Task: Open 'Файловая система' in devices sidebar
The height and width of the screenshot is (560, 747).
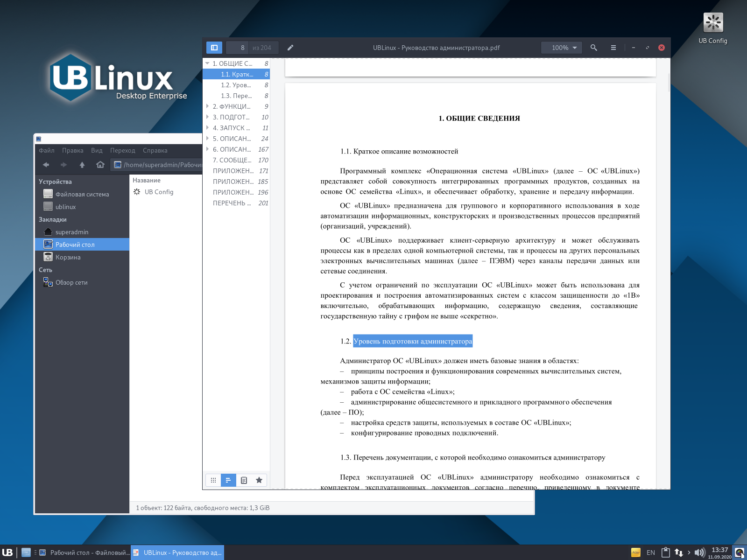Action: tap(82, 194)
